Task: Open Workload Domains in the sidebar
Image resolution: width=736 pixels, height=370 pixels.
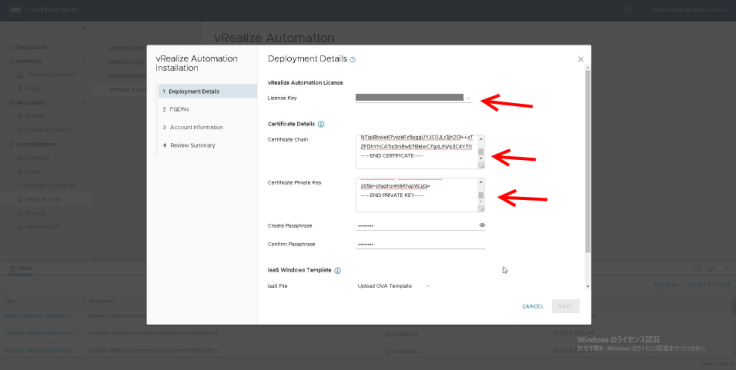Action: click(52, 75)
